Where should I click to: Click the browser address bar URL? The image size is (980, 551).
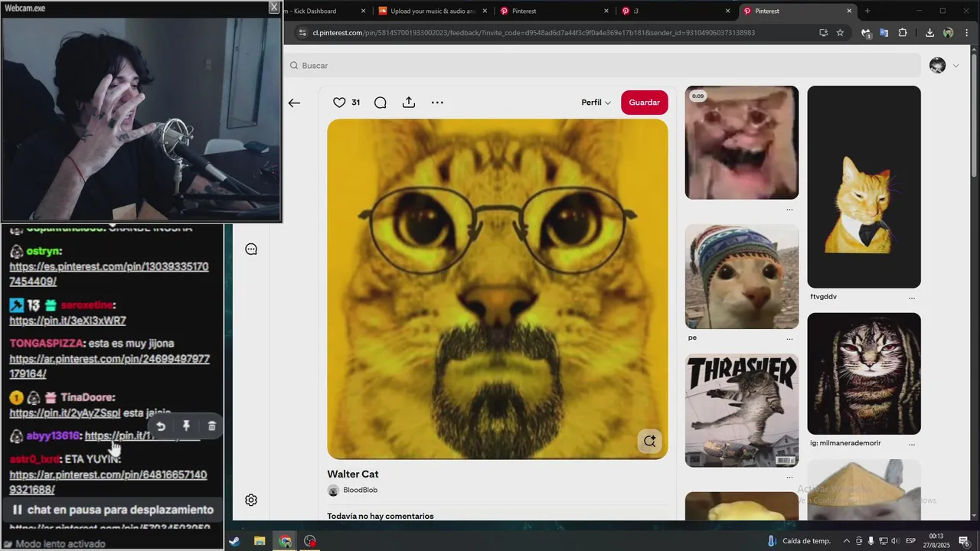click(534, 33)
